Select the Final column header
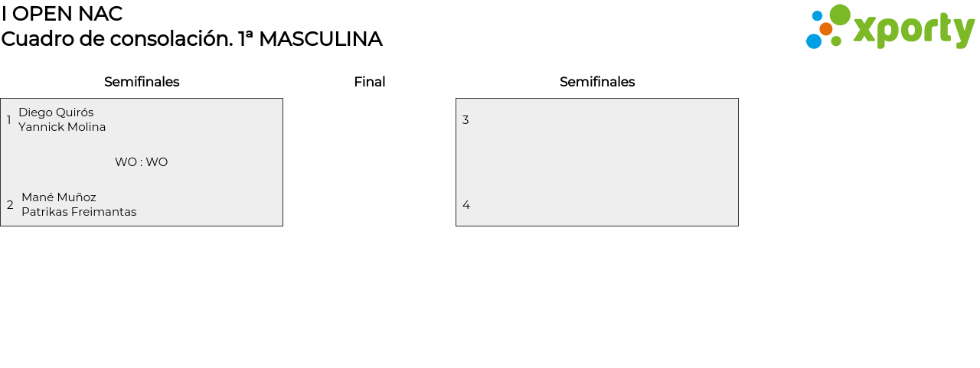 pyautogui.click(x=369, y=82)
